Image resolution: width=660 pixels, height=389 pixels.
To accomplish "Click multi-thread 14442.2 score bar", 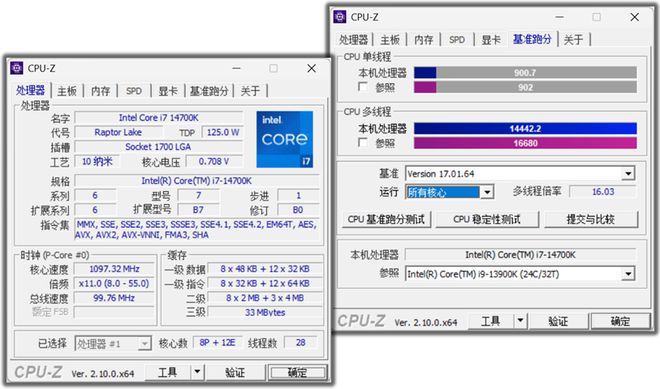I will point(525,128).
